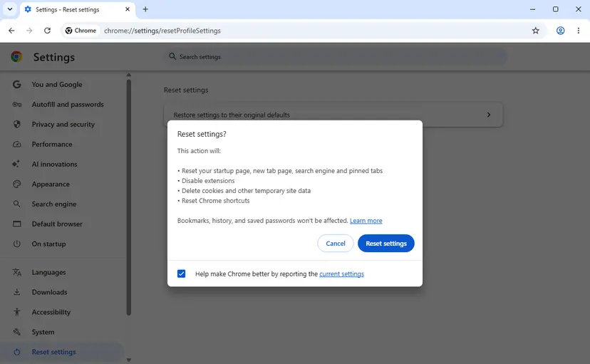Click the Reset settings confirmation button
The image size is (590, 364).
[x=386, y=244]
